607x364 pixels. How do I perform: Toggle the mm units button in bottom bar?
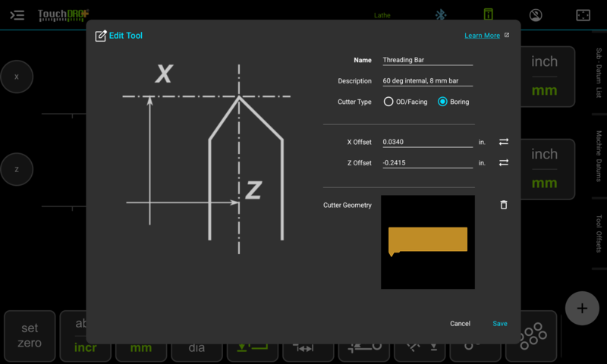(141, 348)
